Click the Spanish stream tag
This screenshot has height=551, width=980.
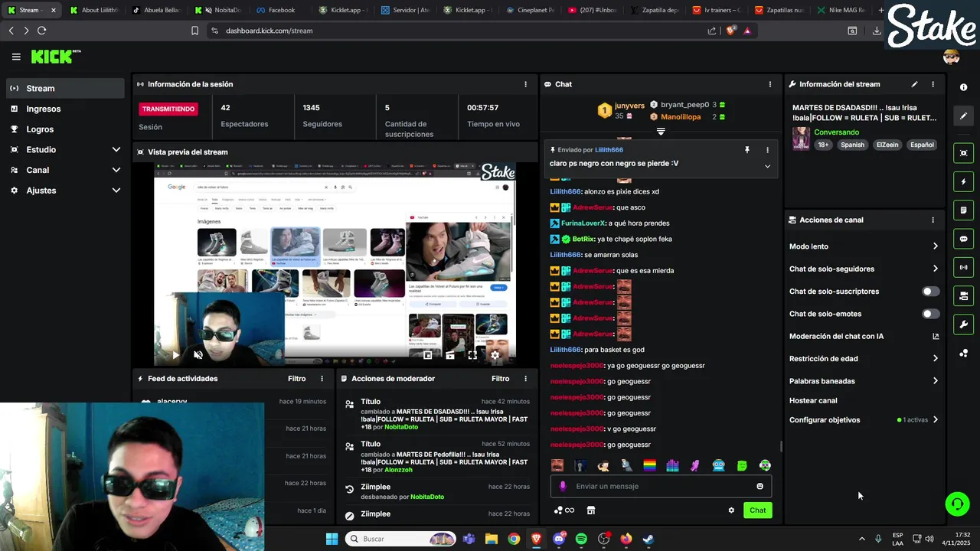pos(852,145)
